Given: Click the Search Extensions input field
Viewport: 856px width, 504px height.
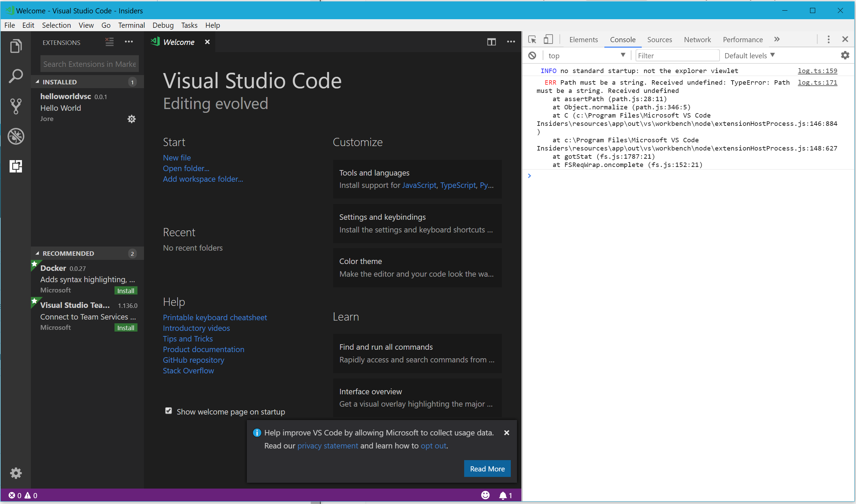Looking at the screenshot, I should 89,64.
